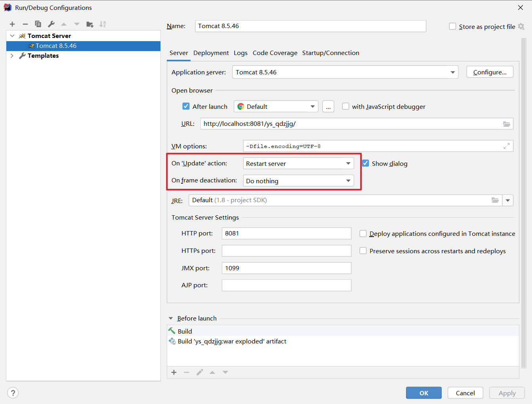
Task: Expand the VM options field
Action: tap(507, 146)
